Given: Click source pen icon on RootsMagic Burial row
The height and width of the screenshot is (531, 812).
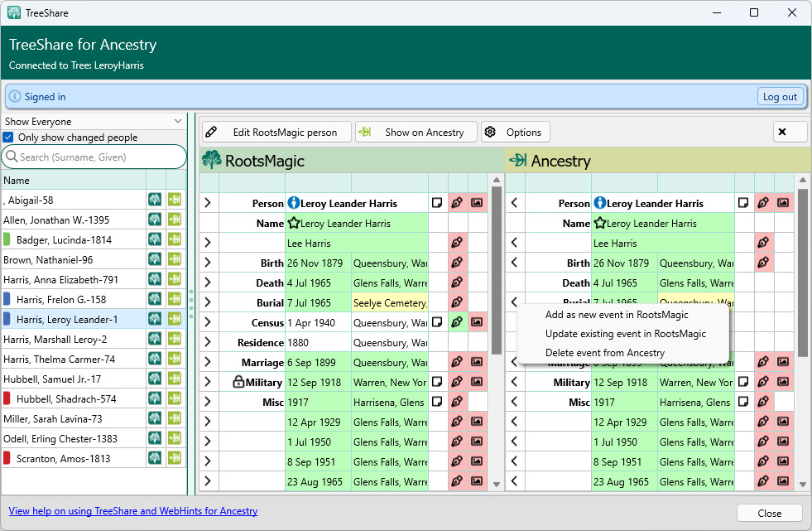Looking at the screenshot, I should [x=457, y=302].
